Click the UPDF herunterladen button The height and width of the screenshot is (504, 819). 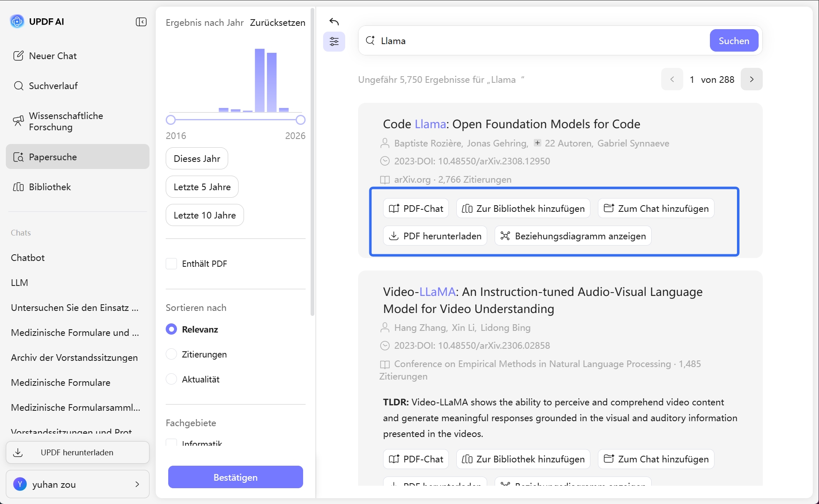pyautogui.click(x=77, y=452)
